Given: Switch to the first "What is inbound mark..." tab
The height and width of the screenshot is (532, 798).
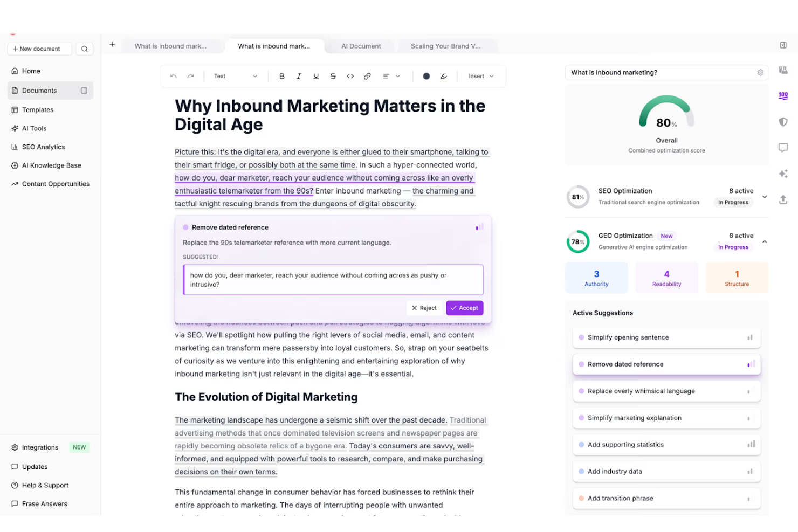Looking at the screenshot, I should coord(171,46).
